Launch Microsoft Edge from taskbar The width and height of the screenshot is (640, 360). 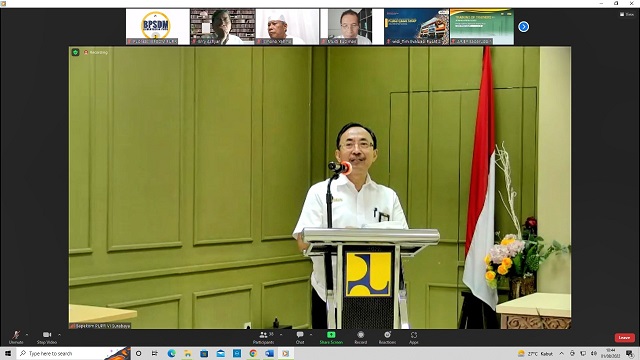tap(171, 353)
